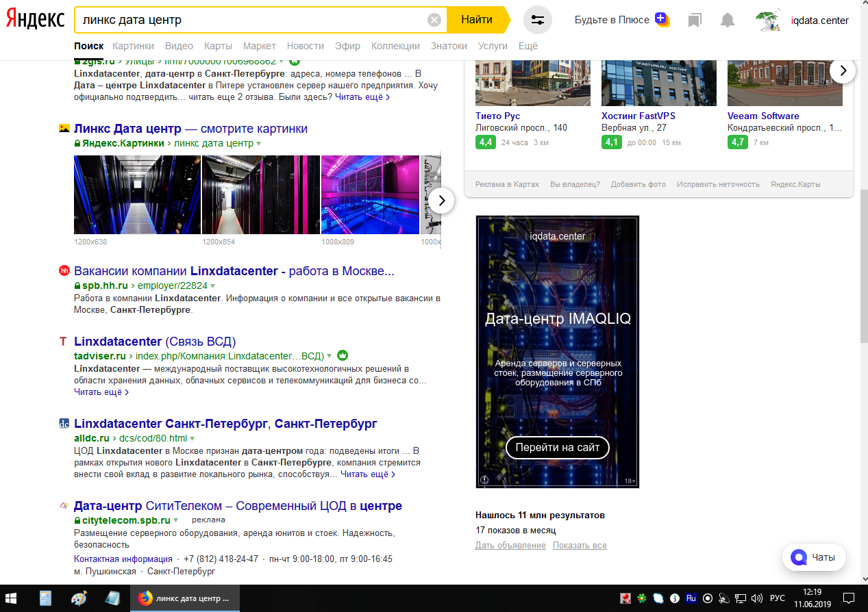
Task: Click the Исправить неточность link
Action: [x=718, y=184]
